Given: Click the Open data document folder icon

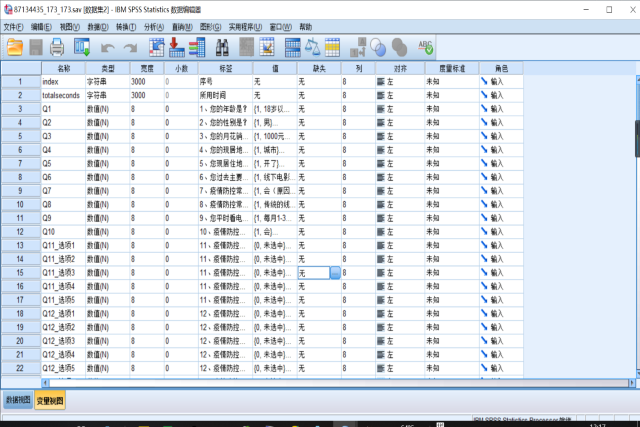Looking at the screenshot, I should (15, 46).
